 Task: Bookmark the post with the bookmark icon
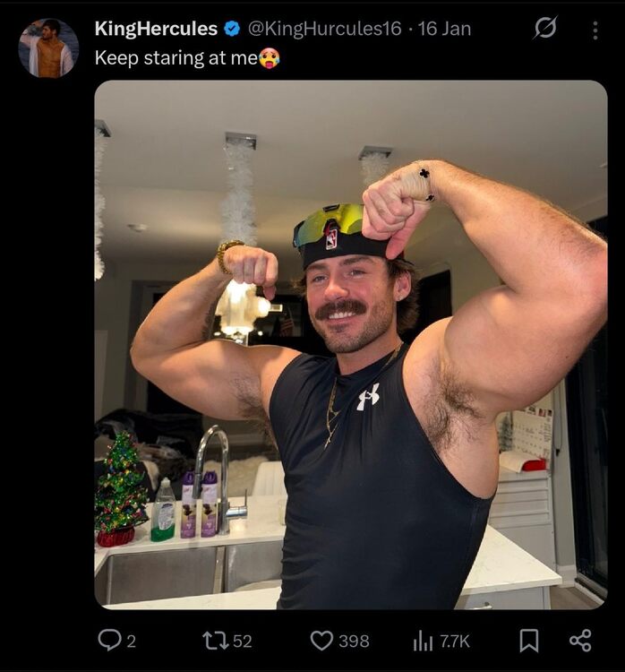click(x=529, y=641)
